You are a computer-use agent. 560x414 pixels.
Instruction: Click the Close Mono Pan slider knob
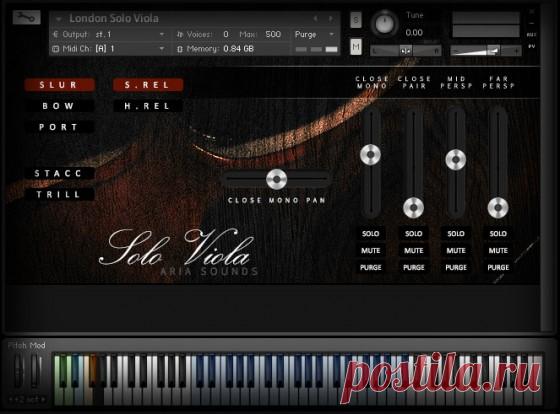(276, 179)
